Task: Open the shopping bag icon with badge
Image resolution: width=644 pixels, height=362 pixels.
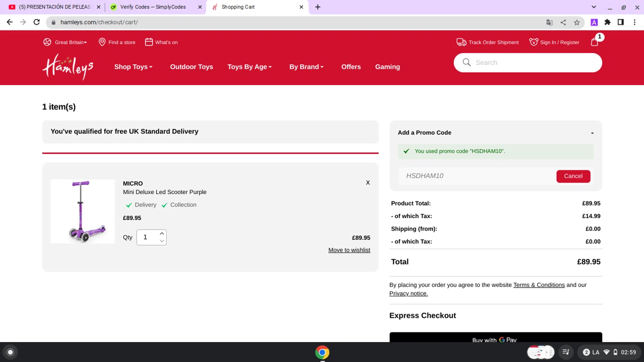Action: click(595, 42)
